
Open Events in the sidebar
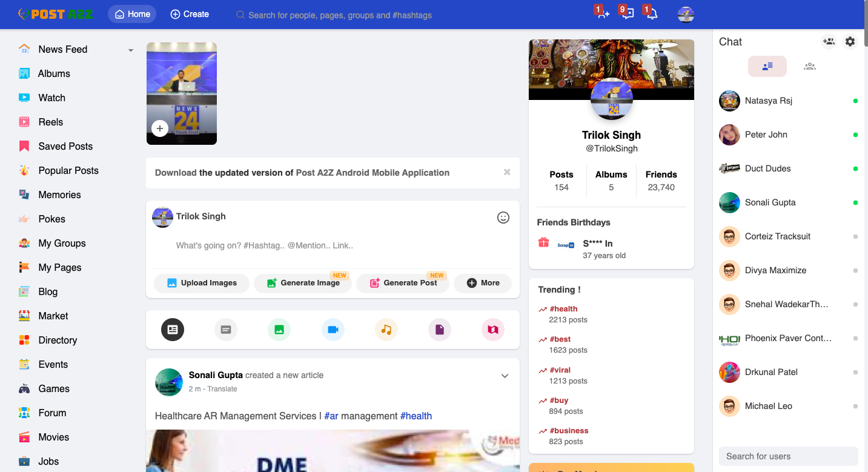coord(53,364)
